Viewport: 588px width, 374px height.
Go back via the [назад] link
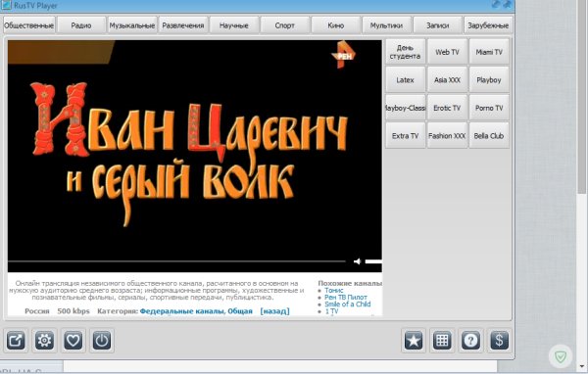(x=274, y=311)
